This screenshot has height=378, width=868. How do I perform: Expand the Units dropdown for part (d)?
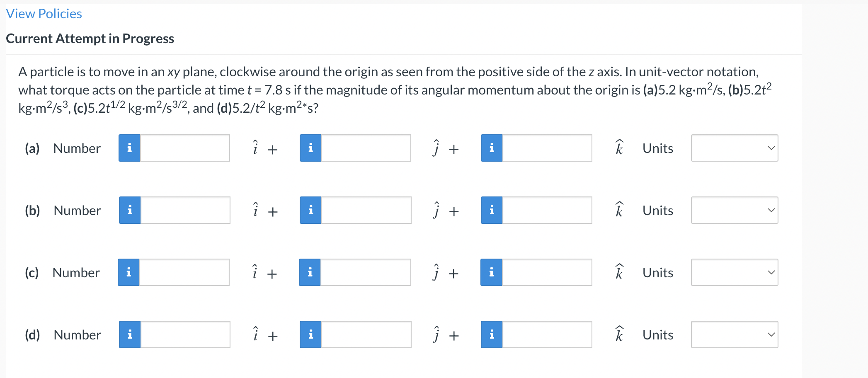(x=735, y=334)
